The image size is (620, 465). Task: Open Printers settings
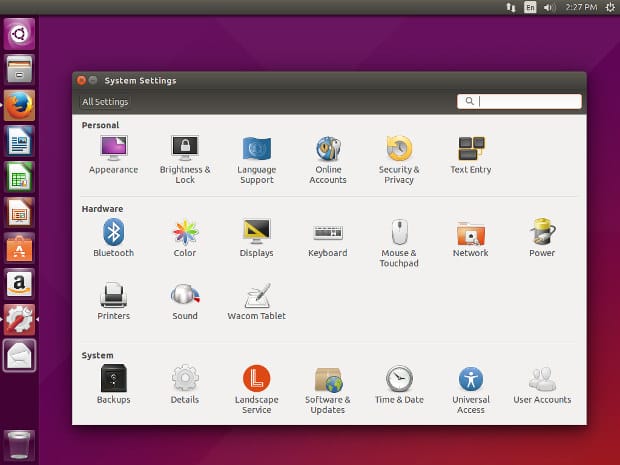coord(113,301)
